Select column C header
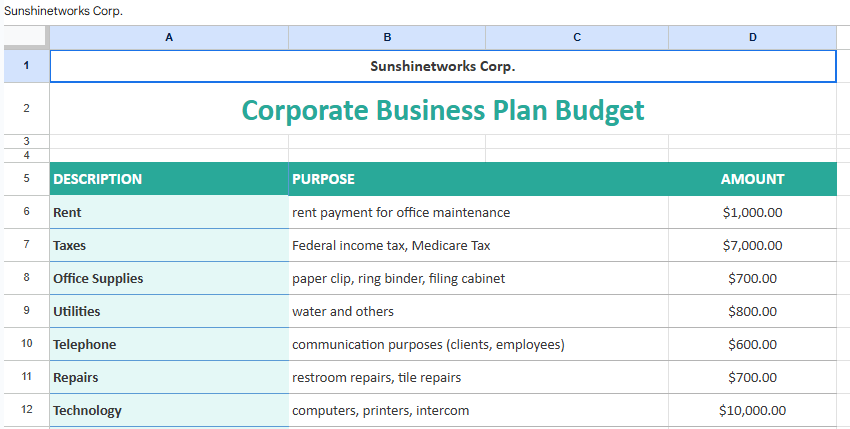The image size is (850, 429). click(577, 37)
